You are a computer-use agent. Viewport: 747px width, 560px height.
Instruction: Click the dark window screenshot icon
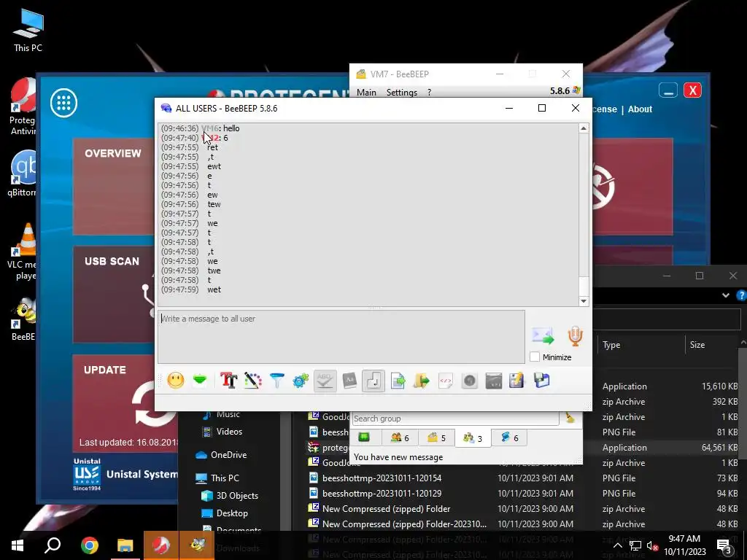[x=494, y=381]
